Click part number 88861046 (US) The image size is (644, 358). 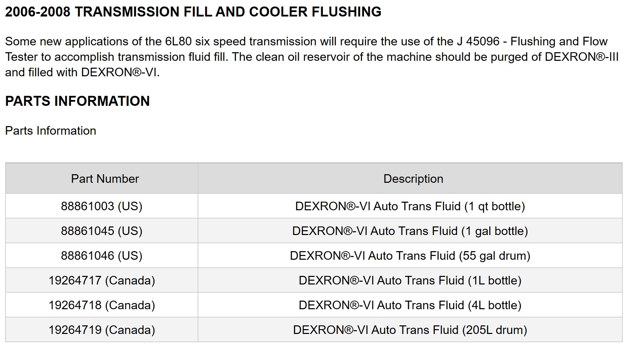click(x=102, y=256)
